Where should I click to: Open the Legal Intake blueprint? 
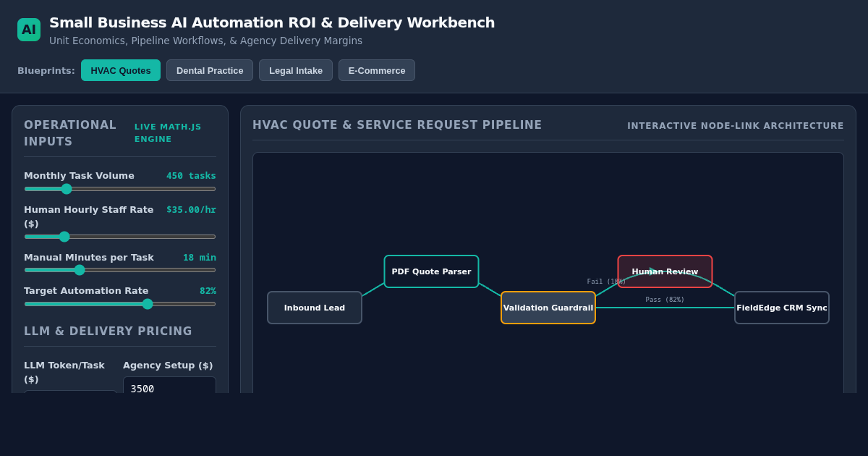[296, 70]
